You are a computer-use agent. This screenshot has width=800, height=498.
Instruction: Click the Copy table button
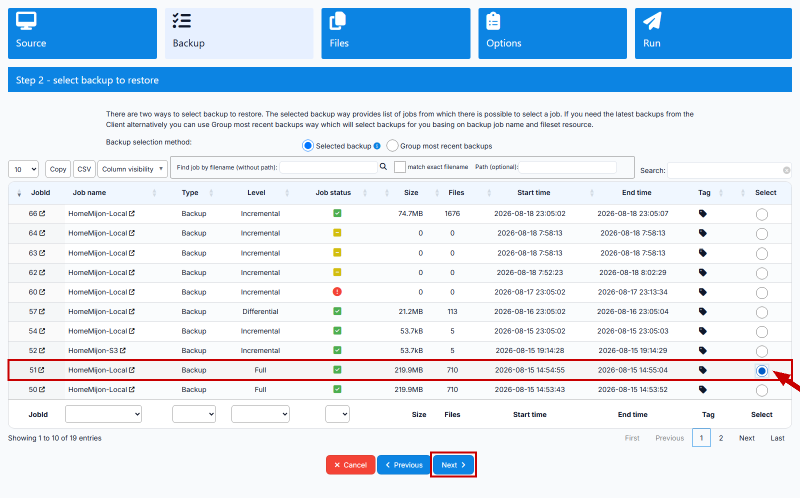click(x=58, y=169)
